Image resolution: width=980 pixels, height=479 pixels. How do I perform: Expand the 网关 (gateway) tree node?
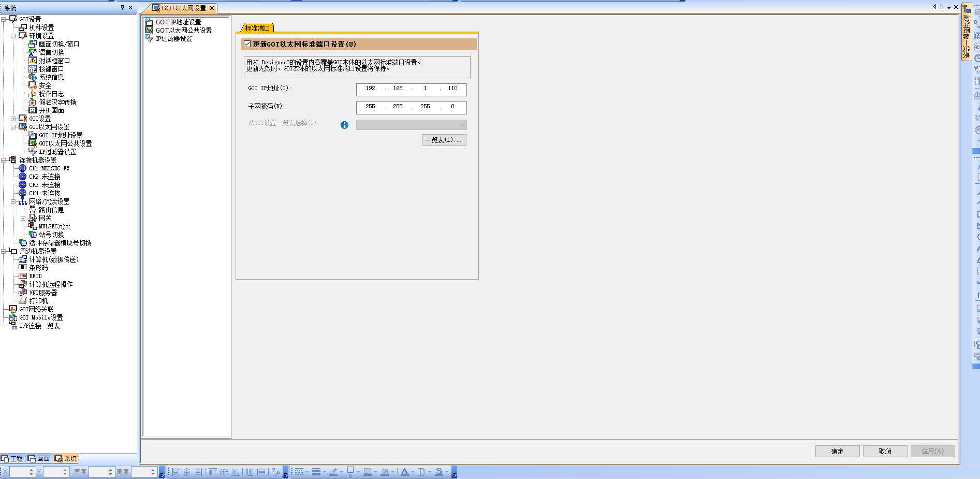coord(23,218)
